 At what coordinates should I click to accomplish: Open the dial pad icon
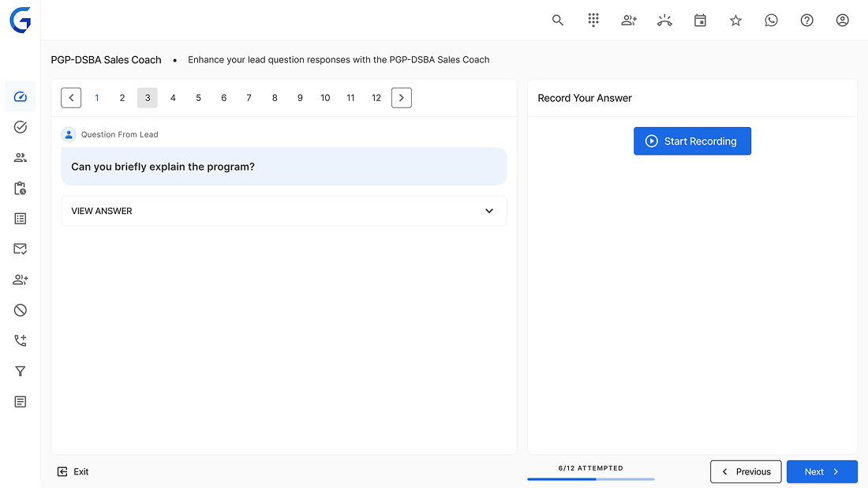pyautogui.click(x=593, y=21)
